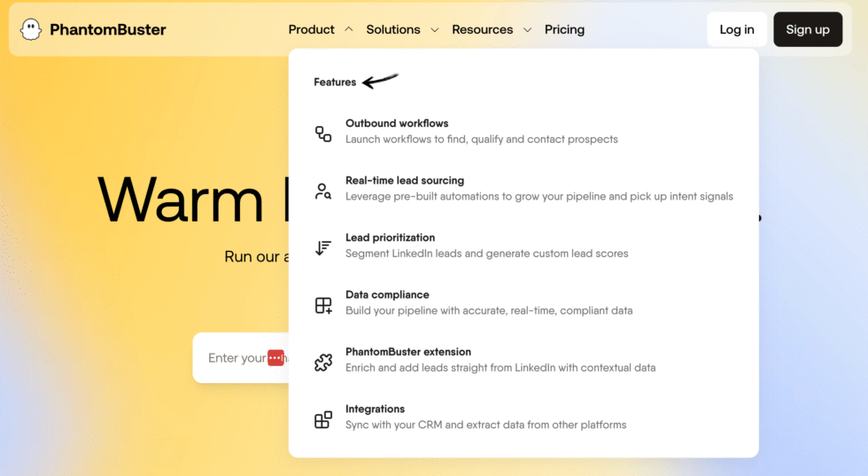Click the PhantomBuster extension puzzle icon

(x=323, y=363)
